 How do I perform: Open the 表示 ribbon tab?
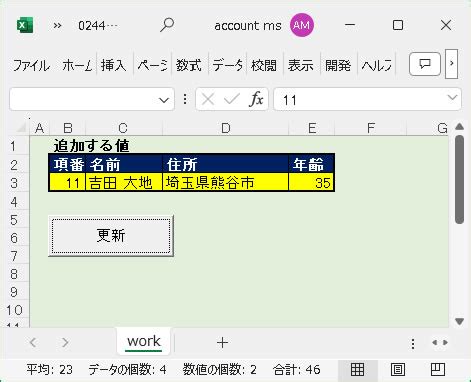pyautogui.click(x=301, y=65)
